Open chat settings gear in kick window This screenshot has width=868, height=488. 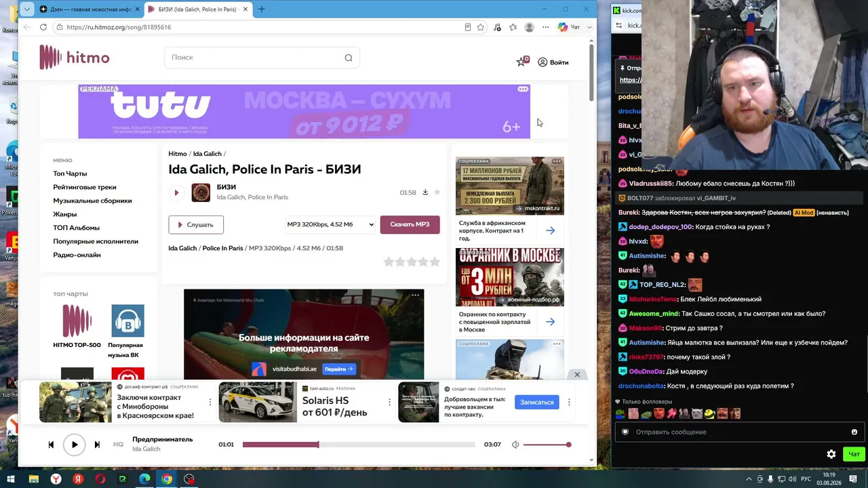[x=831, y=454]
